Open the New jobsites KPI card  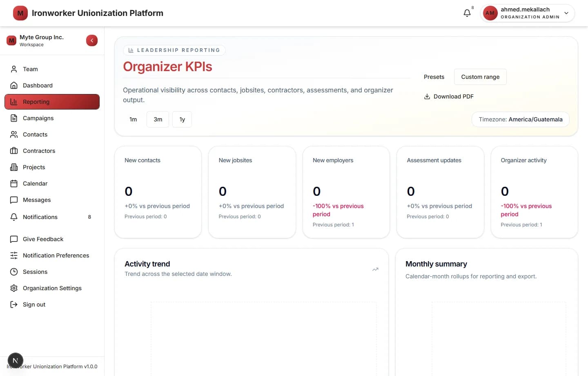click(252, 192)
